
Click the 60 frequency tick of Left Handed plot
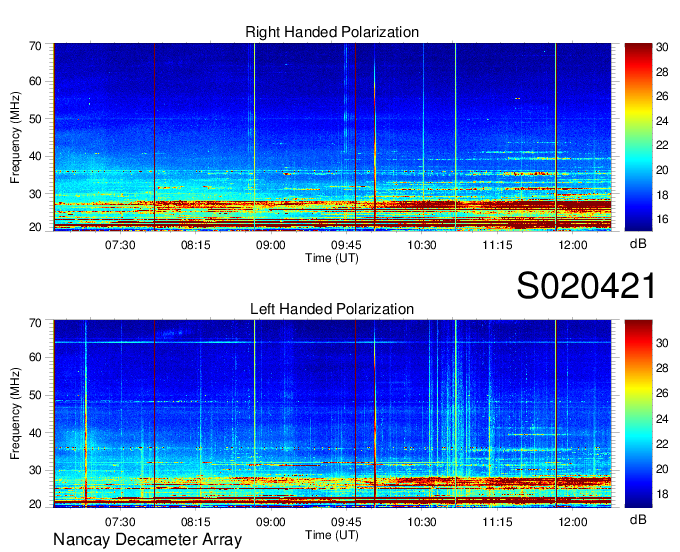coord(35,357)
